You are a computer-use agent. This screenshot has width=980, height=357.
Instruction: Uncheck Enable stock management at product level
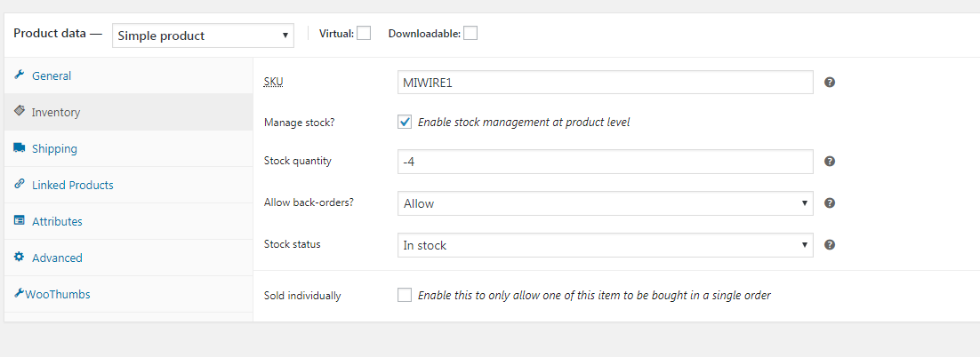point(405,122)
